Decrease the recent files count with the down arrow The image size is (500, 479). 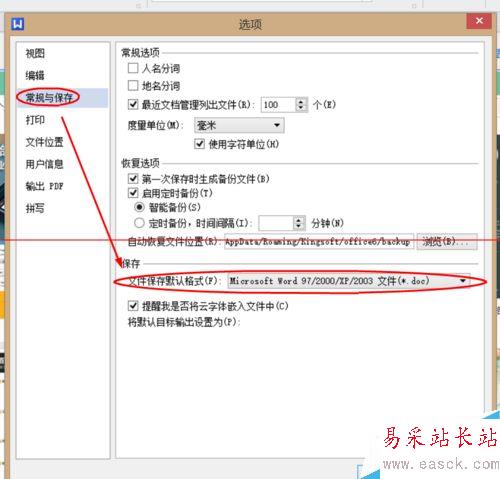click(x=301, y=108)
